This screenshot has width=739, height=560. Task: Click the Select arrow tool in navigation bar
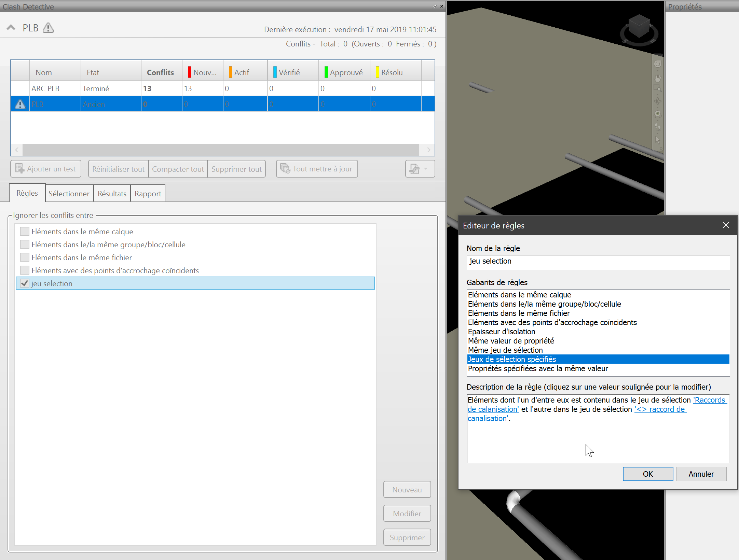point(658,140)
